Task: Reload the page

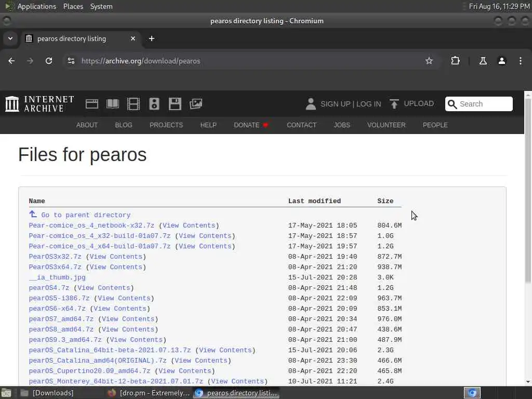Action: coord(49,61)
